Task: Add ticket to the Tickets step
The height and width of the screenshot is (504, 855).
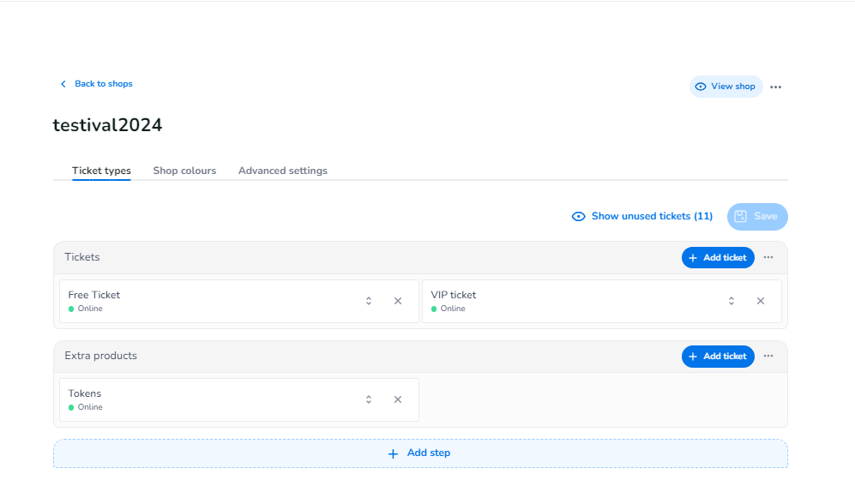Action: tap(718, 258)
